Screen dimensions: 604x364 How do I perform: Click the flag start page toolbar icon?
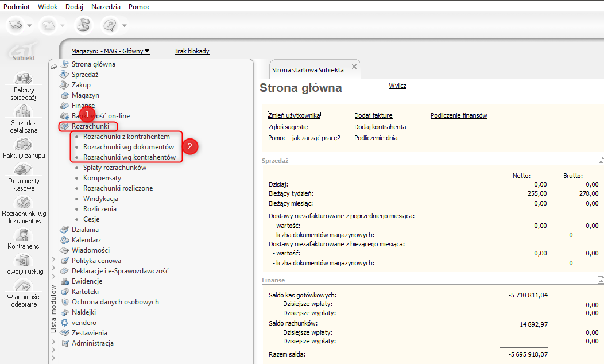point(84,25)
